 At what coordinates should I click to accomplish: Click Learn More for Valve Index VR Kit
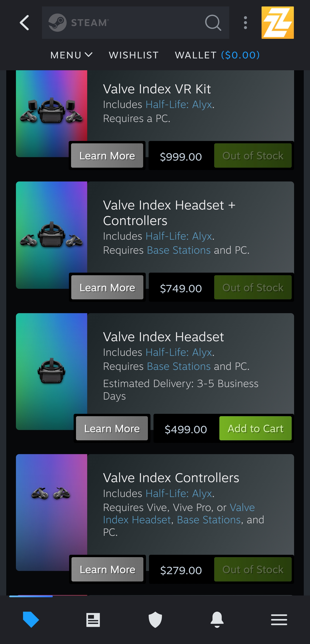(x=107, y=155)
